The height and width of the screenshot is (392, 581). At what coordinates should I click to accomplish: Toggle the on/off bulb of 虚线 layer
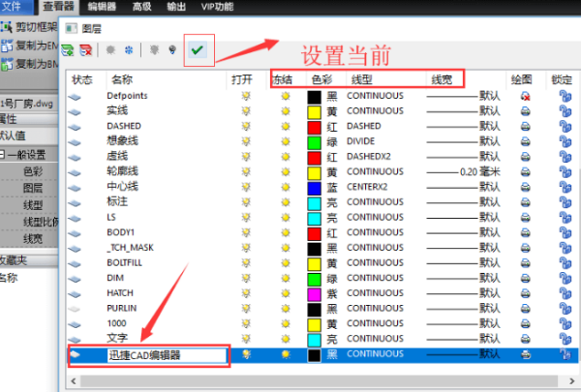click(x=246, y=157)
